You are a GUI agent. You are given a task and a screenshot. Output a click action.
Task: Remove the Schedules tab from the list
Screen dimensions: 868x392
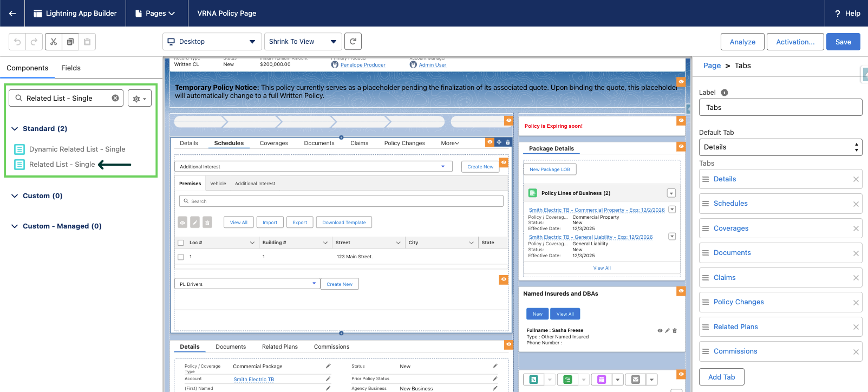tap(856, 204)
